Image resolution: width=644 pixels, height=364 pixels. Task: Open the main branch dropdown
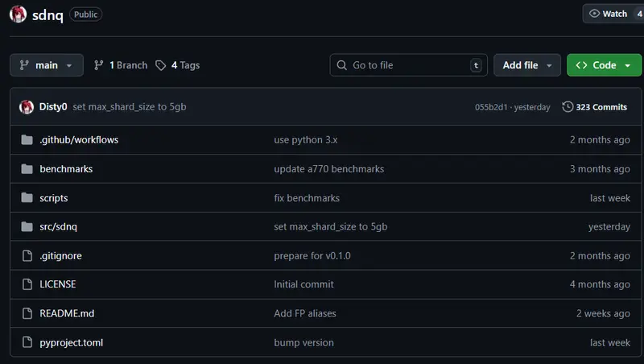pos(47,65)
